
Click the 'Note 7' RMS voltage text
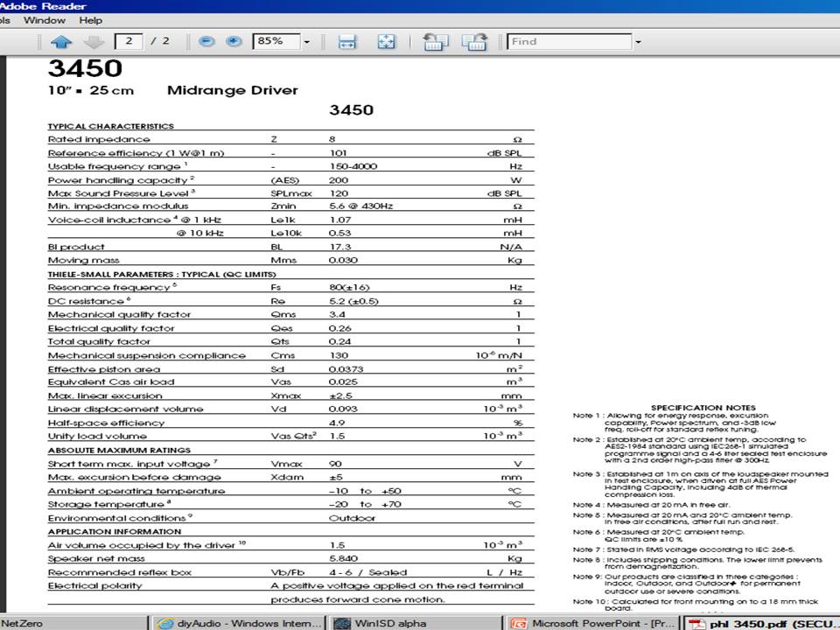683,549
